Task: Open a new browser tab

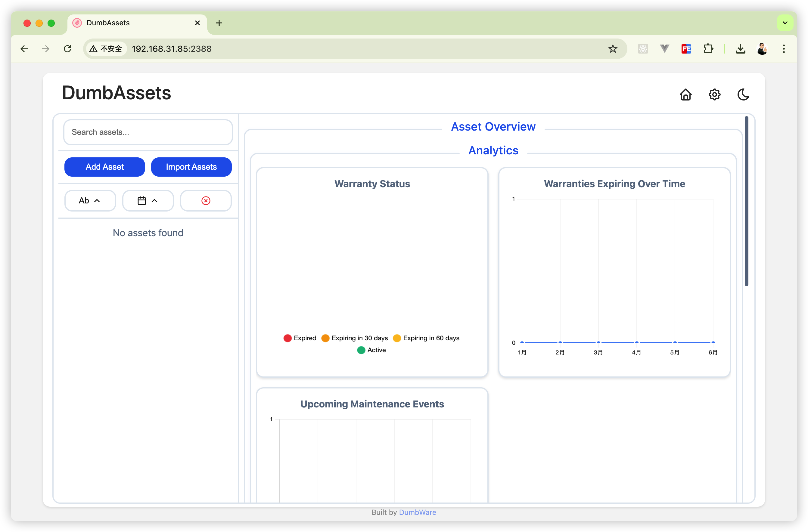Action: [x=219, y=23]
